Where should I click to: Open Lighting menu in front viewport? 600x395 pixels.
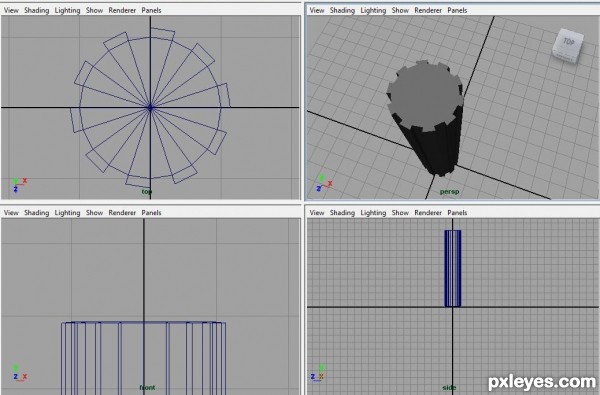point(67,212)
